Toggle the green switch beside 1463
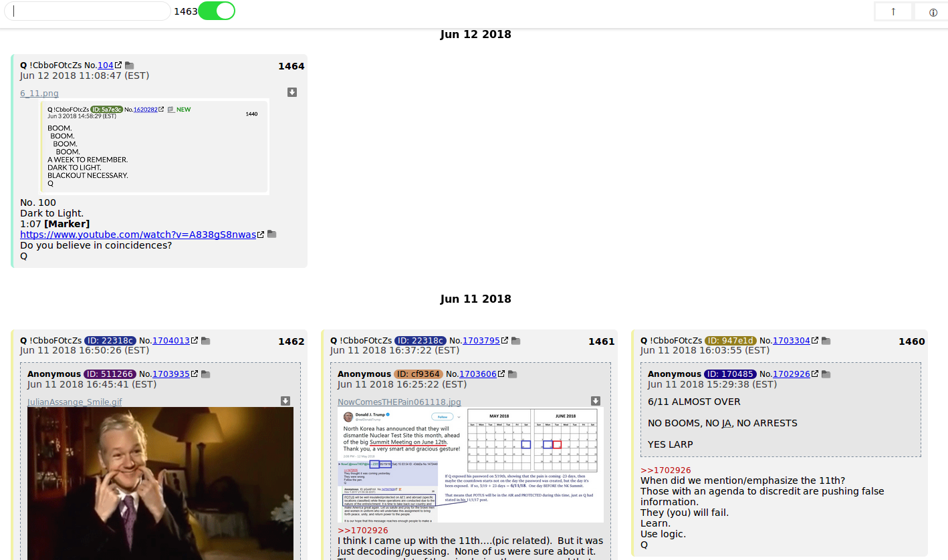This screenshot has width=948, height=560. click(217, 11)
